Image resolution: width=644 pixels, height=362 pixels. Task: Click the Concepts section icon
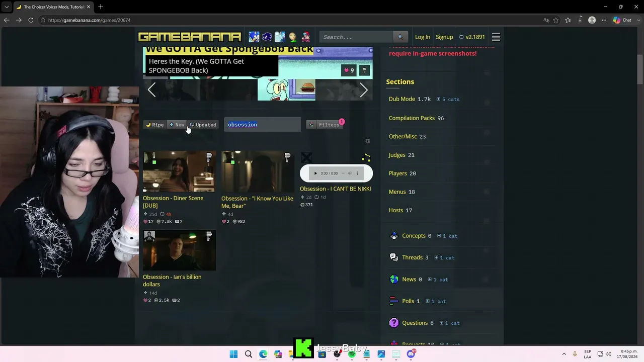click(x=394, y=236)
